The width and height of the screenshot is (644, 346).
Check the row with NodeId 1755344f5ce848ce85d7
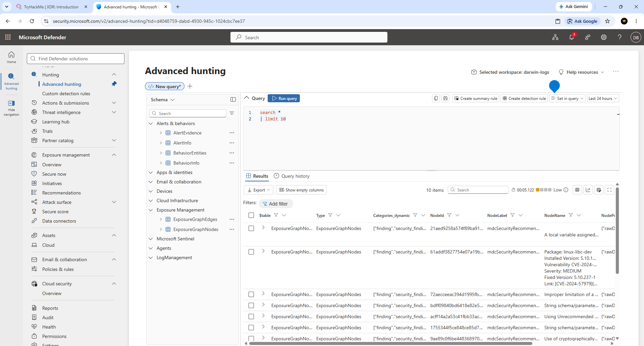tap(251, 328)
